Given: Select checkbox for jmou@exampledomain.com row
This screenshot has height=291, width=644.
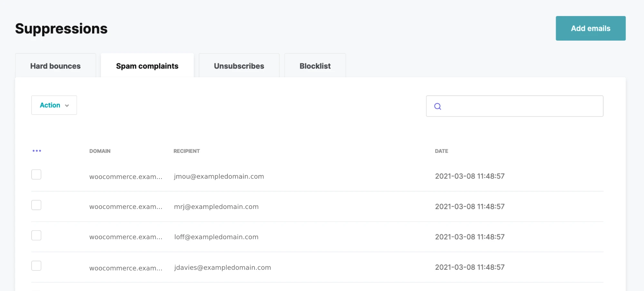Looking at the screenshot, I should click(36, 174).
